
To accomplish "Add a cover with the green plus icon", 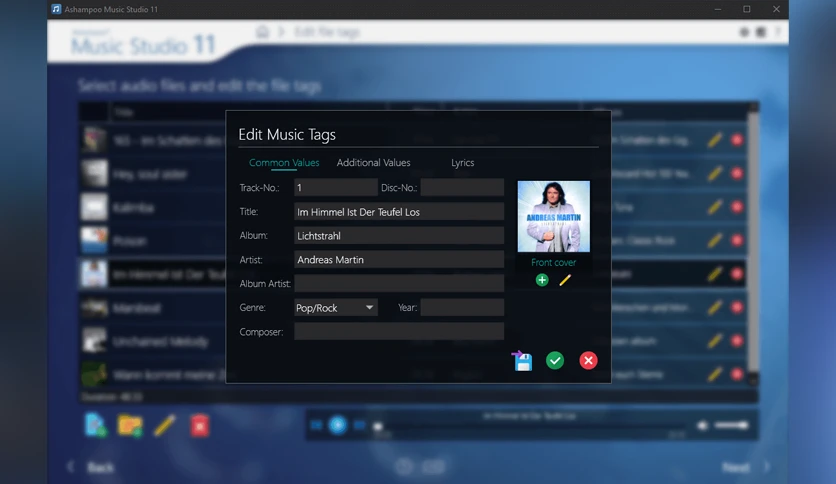I will [x=542, y=280].
